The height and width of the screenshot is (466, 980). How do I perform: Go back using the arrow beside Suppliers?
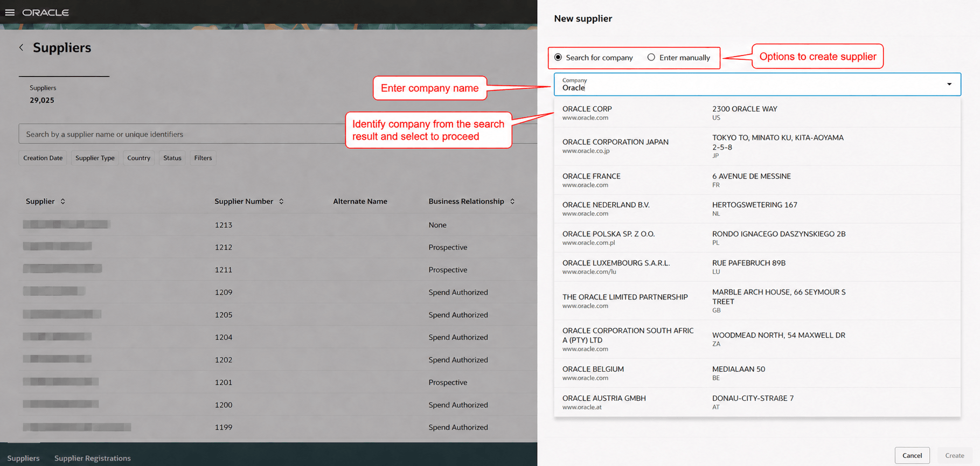coord(21,47)
